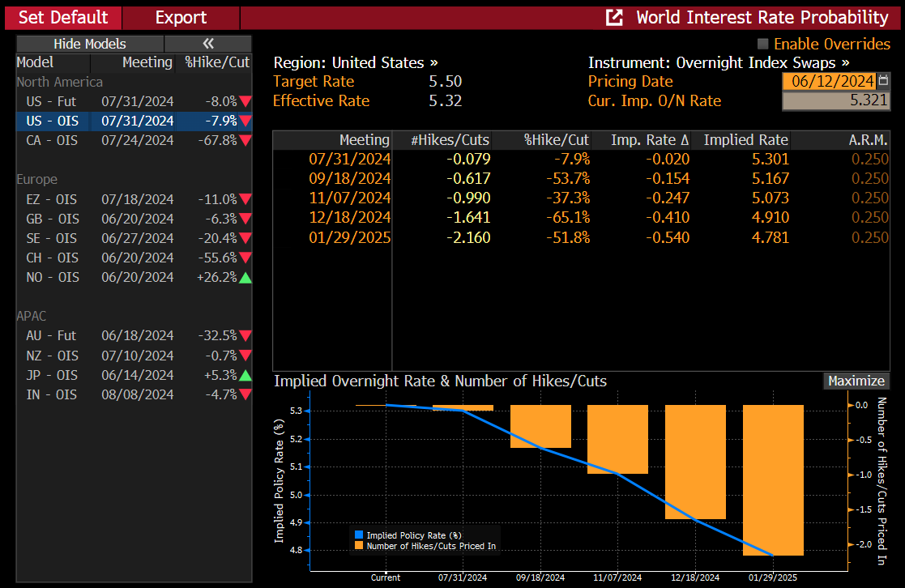This screenshot has height=588, width=905.
Task: Click Target Rate label
Action: (314, 81)
